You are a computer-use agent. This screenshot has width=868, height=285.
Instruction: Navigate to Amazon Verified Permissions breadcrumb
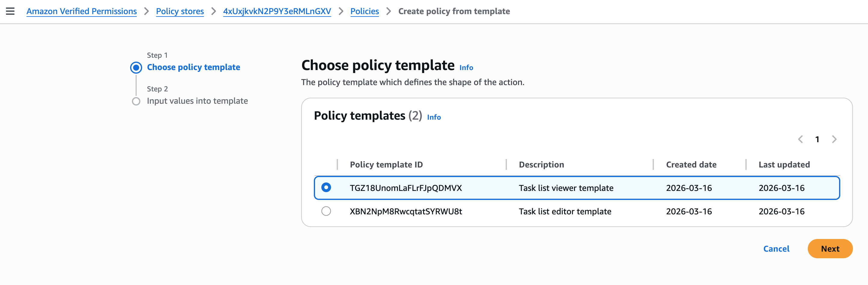pyautogui.click(x=82, y=11)
